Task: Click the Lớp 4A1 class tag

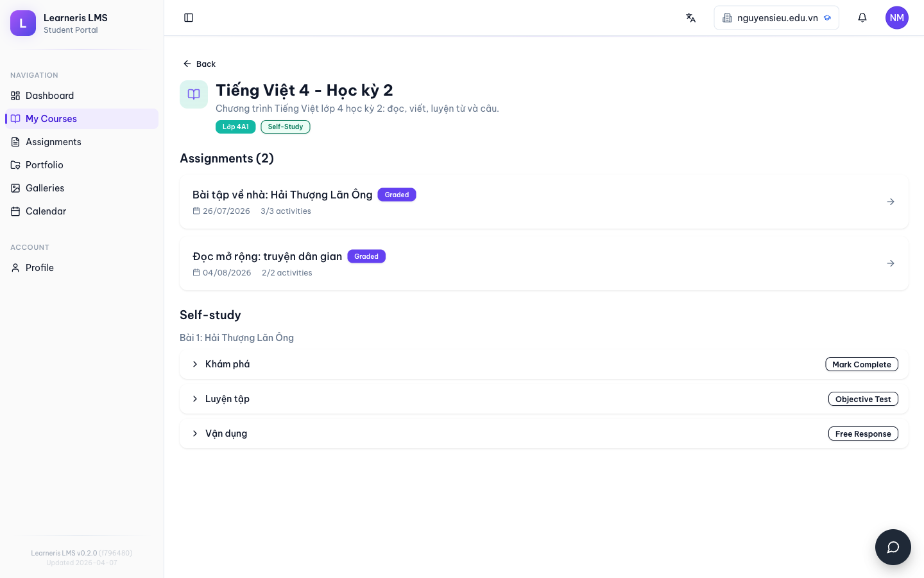Action: [235, 127]
